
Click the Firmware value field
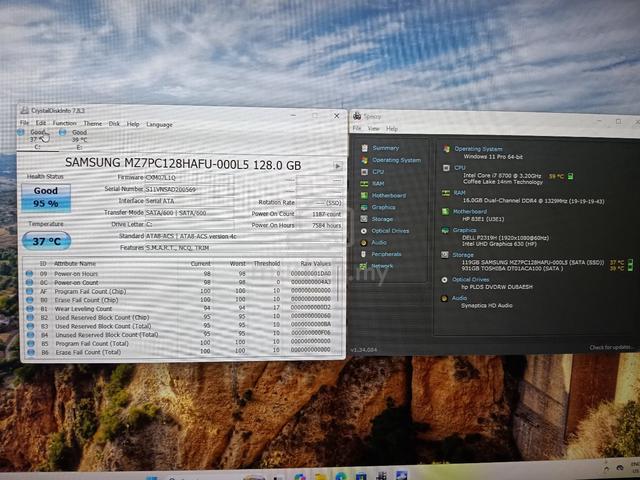(x=189, y=178)
